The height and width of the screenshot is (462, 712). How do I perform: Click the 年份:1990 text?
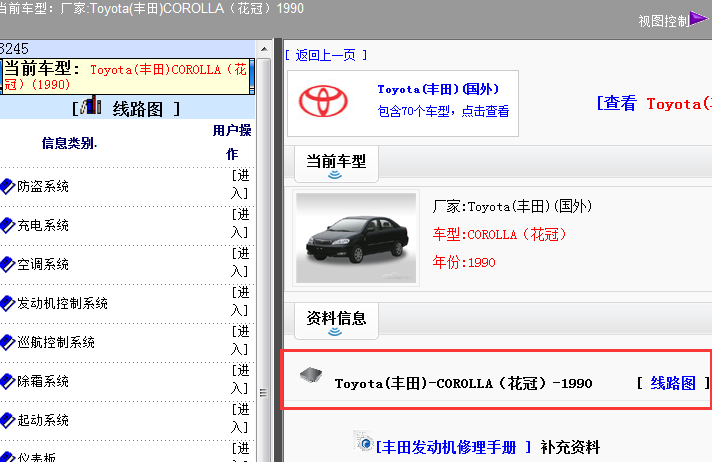pyautogui.click(x=464, y=262)
